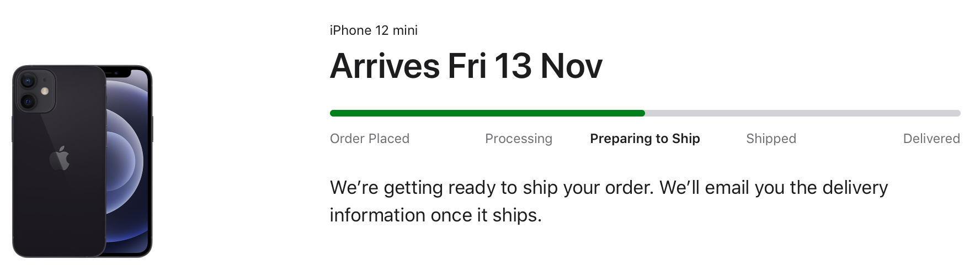Select the Preparing to Ship stage
Viewport: 980px width, 275px height.
point(645,139)
